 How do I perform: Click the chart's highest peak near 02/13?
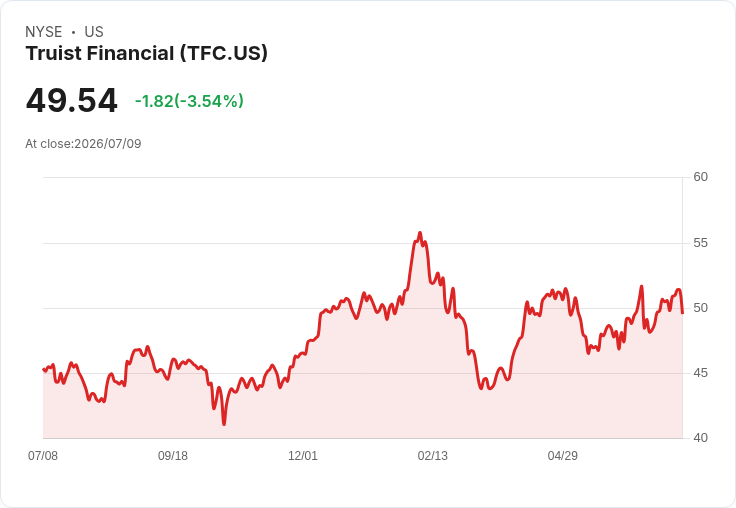[420, 233]
